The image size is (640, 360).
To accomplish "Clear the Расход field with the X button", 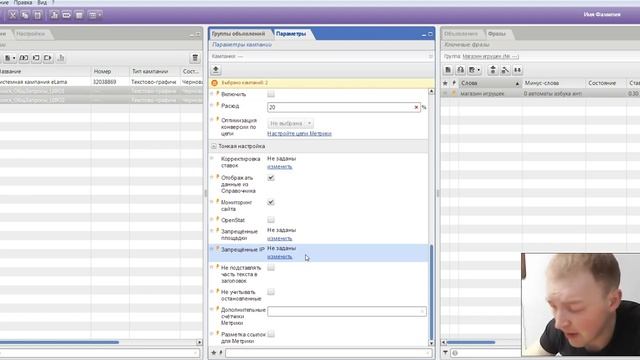I will point(416,107).
